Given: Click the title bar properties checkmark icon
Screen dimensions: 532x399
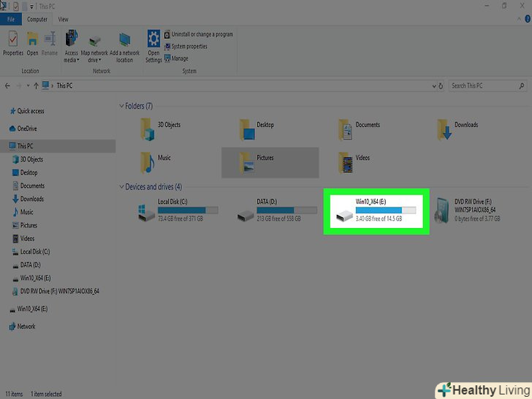Looking at the screenshot, I should point(15,7).
